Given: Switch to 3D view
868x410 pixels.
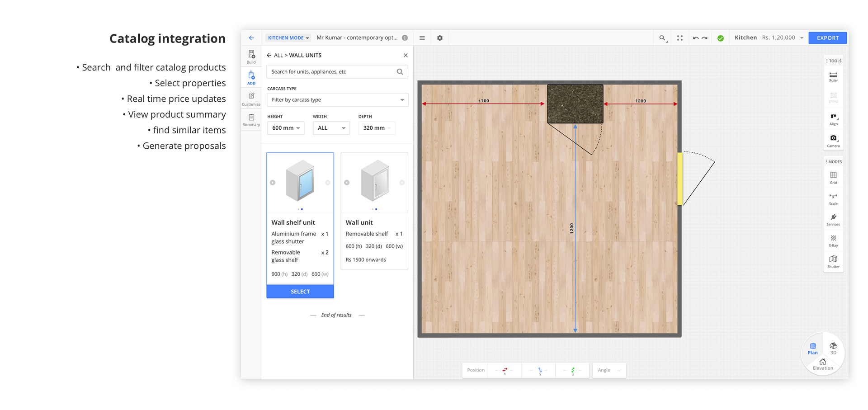Looking at the screenshot, I should coord(833,349).
